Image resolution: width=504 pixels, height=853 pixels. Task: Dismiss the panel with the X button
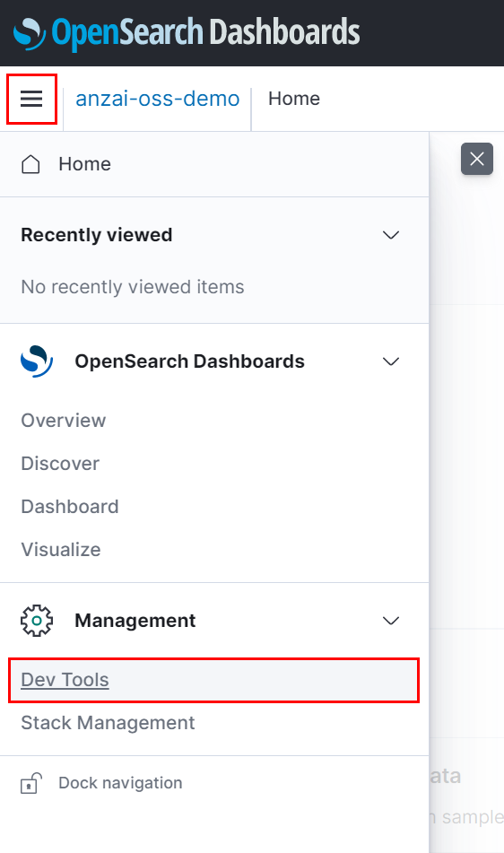point(477,159)
